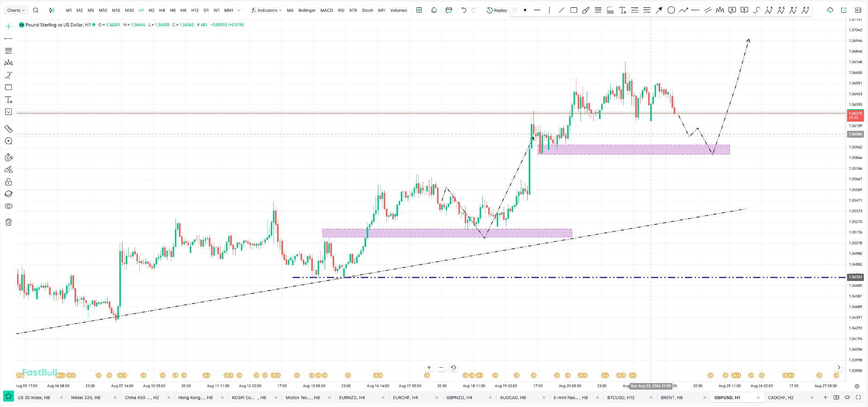
Task: Open the Fibonacci tools in left sidebar
Action: (8, 51)
